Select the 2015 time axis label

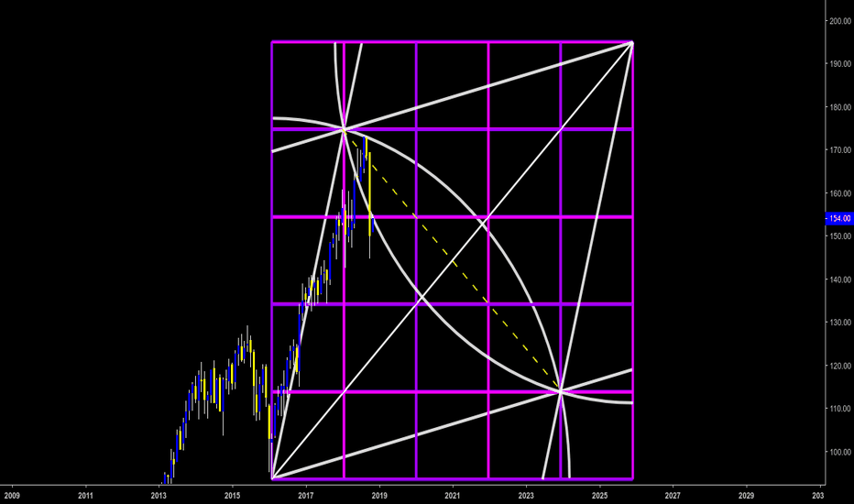(232, 496)
